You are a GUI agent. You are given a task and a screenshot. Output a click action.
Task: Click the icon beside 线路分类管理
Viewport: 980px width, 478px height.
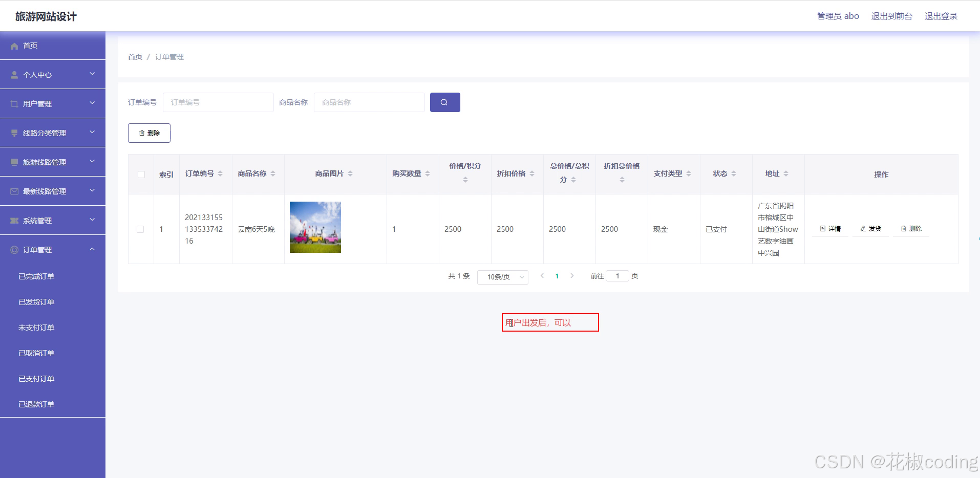[14, 133]
